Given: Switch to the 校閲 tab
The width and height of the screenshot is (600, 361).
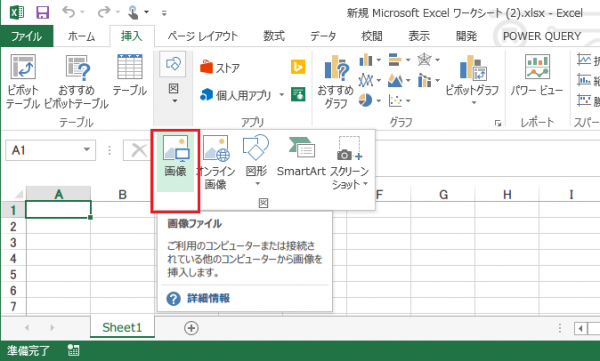Looking at the screenshot, I should tap(372, 36).
